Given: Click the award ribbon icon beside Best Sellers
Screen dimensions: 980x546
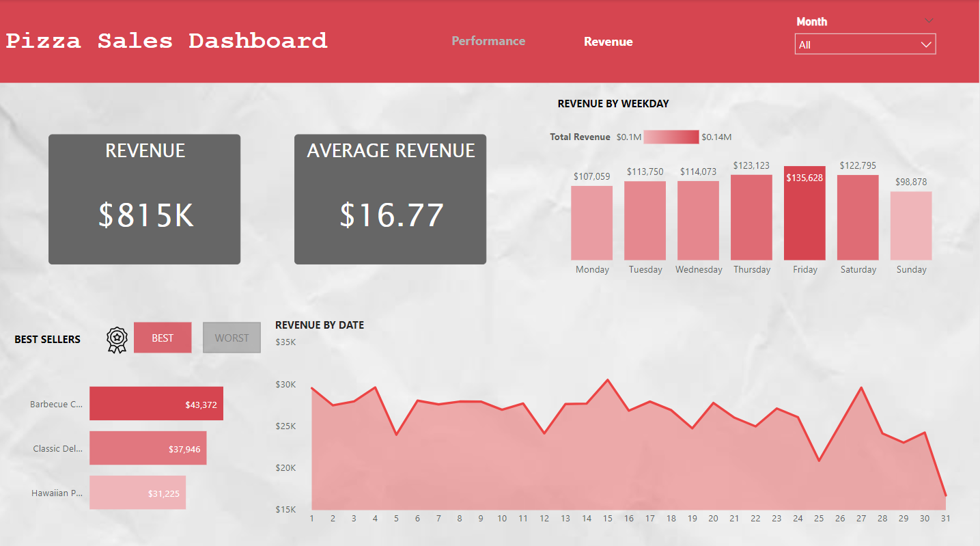Looking at the screenshot, I should tap(116, 338).
